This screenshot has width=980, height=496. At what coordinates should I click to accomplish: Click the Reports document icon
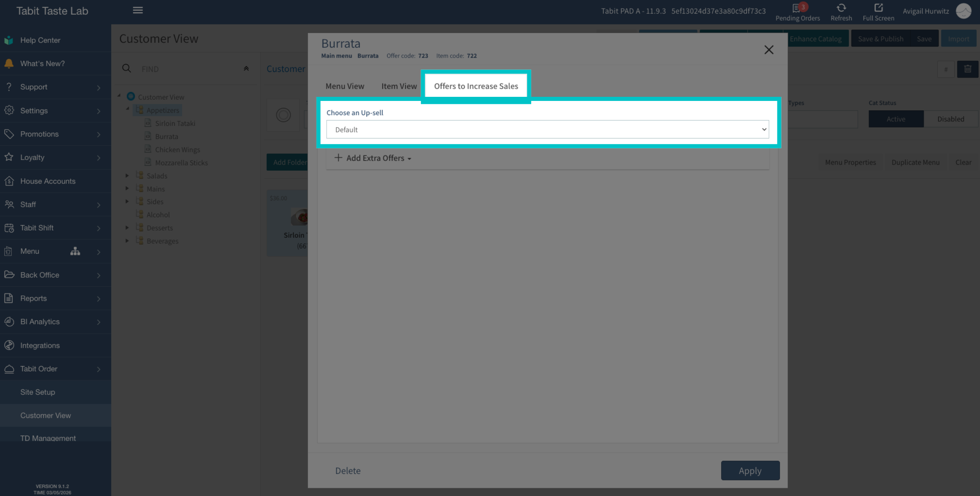pyautogui.click(x=9, y=298)
